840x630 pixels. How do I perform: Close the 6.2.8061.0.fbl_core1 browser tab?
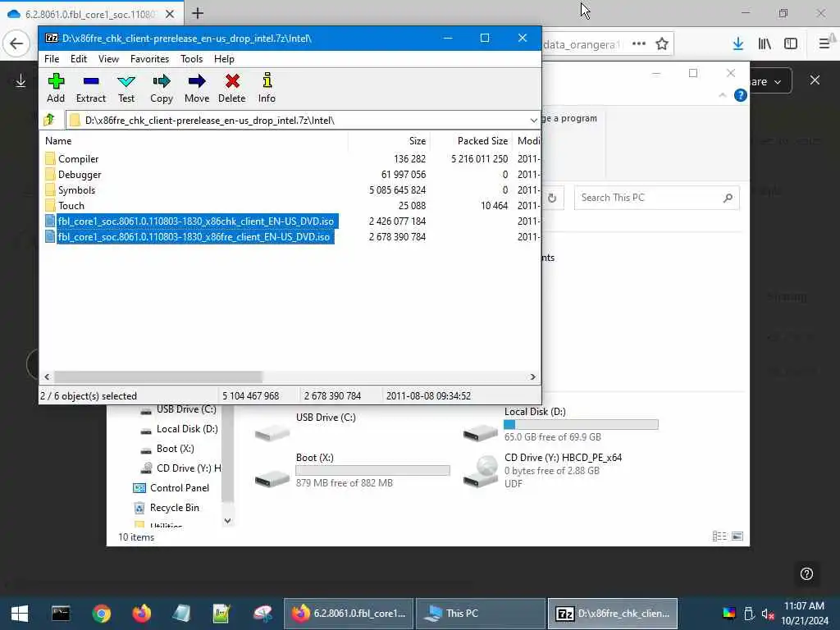(170, 14)
